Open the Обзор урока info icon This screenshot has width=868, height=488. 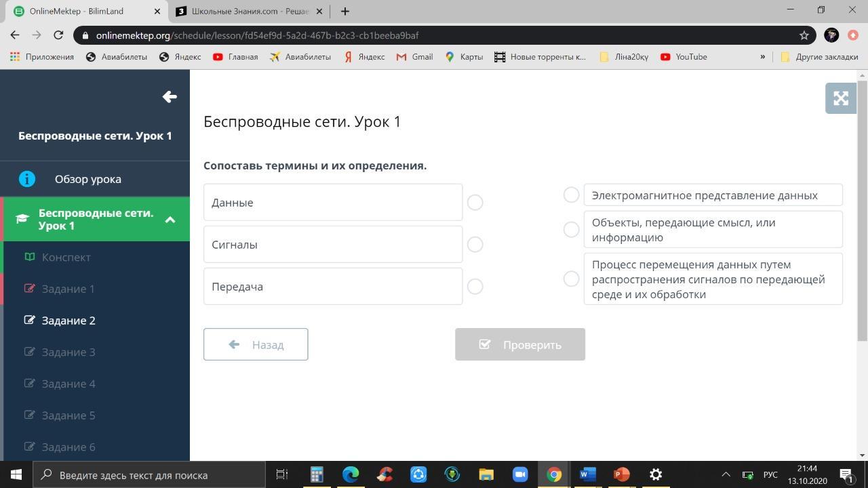27,179
